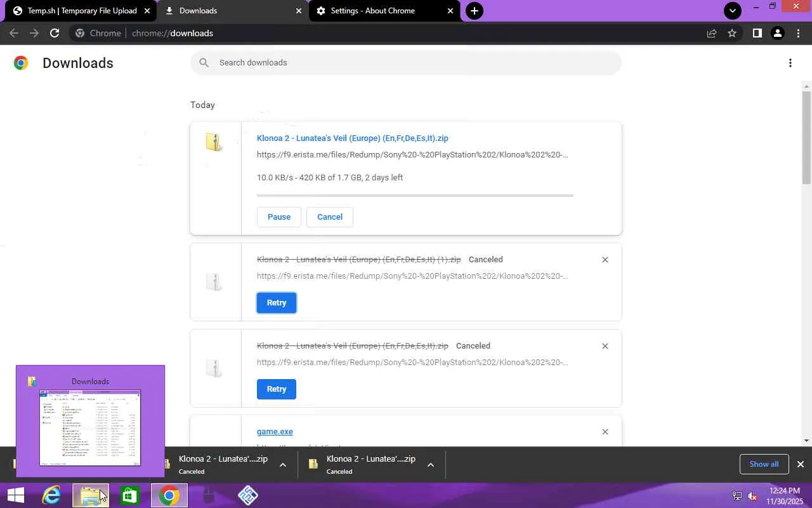Image resolution: width=812 pixels, height=508 pixels.
Task: Remove the canceled (1).zip entry from the list
Action: click(605, 260)
